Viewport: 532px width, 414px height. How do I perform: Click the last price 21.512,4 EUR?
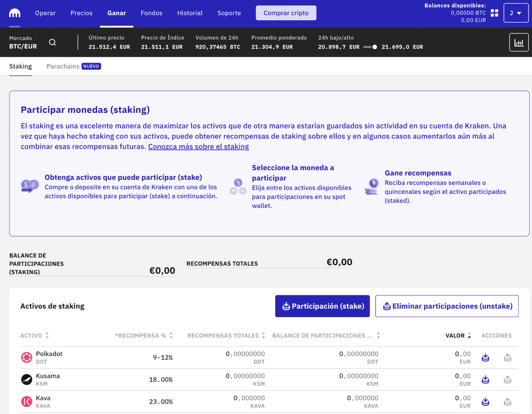pyautogui.click(x=109, y=47)
